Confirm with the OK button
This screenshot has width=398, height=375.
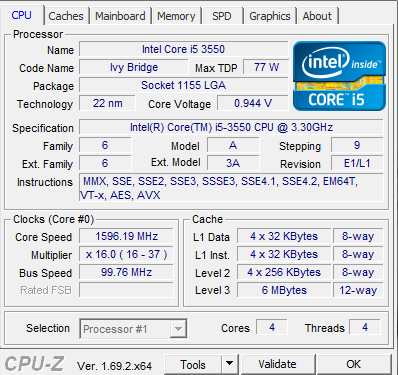(x=354, y=364)
